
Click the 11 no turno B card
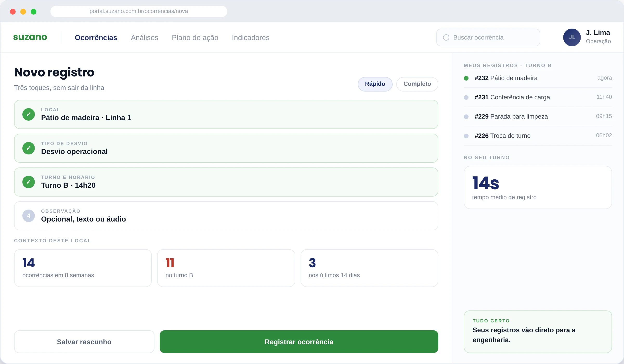click(x=226, y=268)
